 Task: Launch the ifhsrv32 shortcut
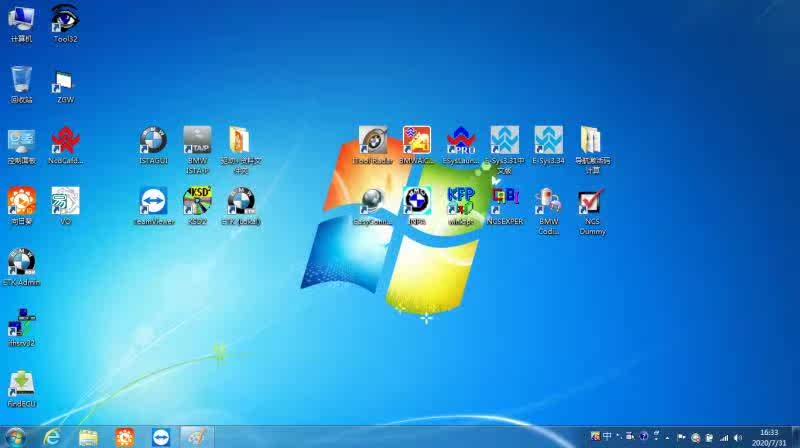pyautogui.click(x=21, y=328)
